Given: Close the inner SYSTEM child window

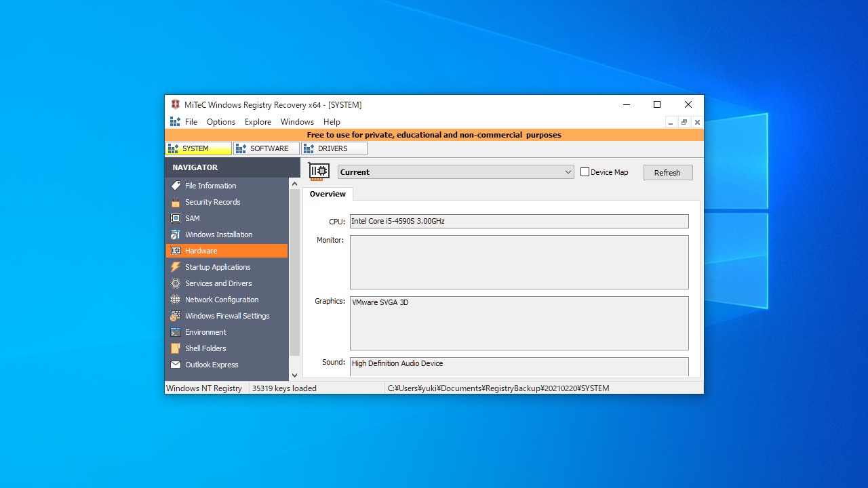Looking at the screenshot, I should click(697, 123).
